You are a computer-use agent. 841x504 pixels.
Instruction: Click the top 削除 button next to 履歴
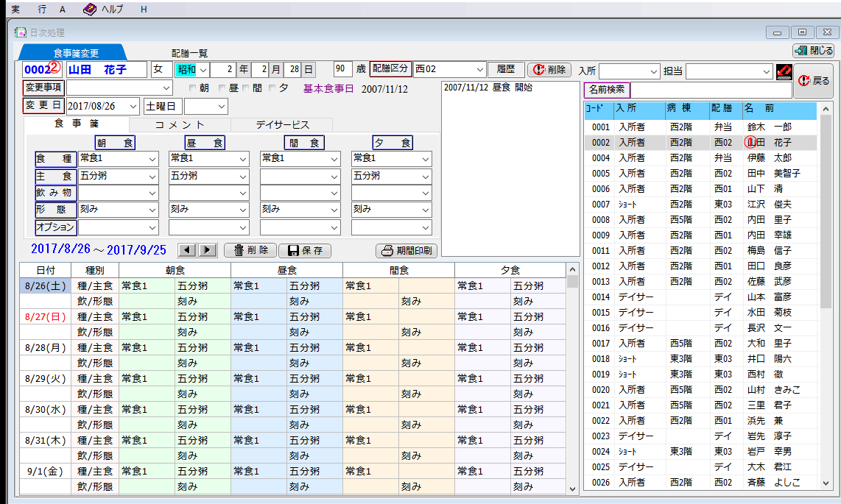(x=549, y=69)
